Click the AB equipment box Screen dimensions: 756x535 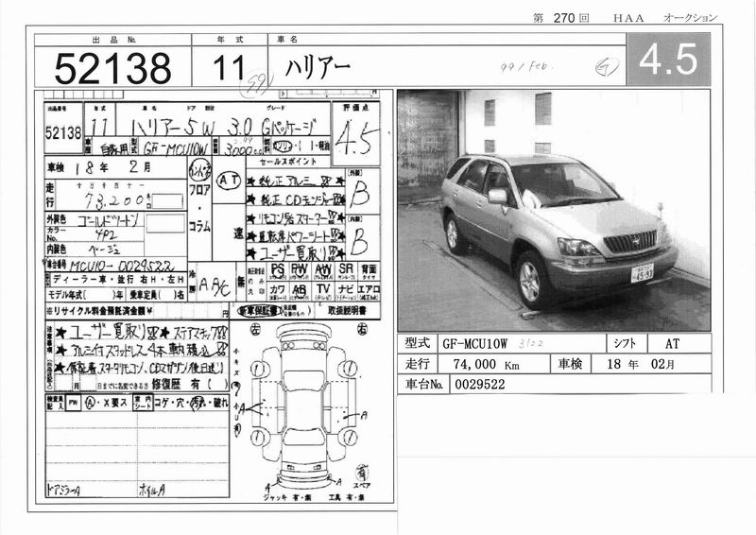(299, 291)
